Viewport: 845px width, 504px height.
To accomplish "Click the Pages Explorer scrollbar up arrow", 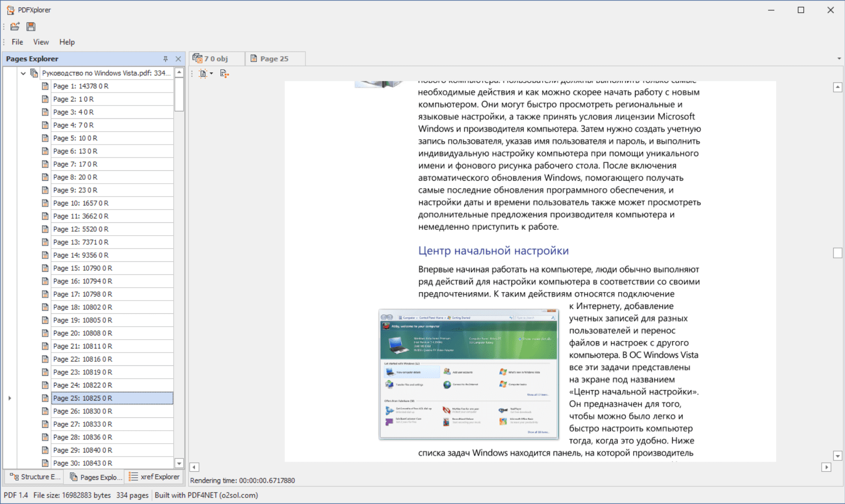I will (x=179, y=72).
